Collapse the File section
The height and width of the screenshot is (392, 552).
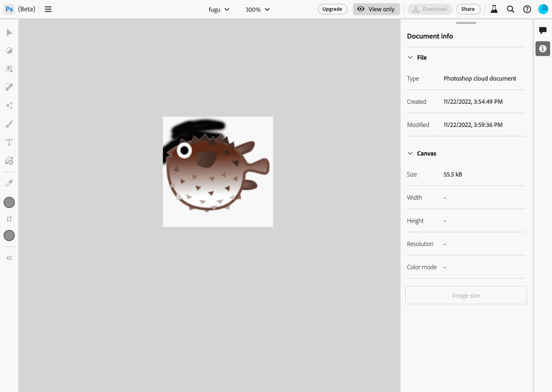[410, 57]
